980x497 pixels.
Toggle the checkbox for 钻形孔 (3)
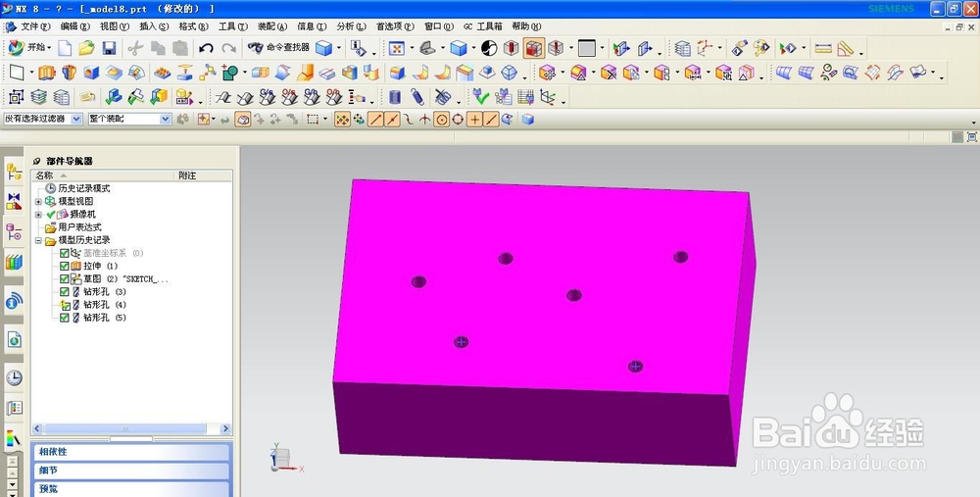tap(65, 292)
